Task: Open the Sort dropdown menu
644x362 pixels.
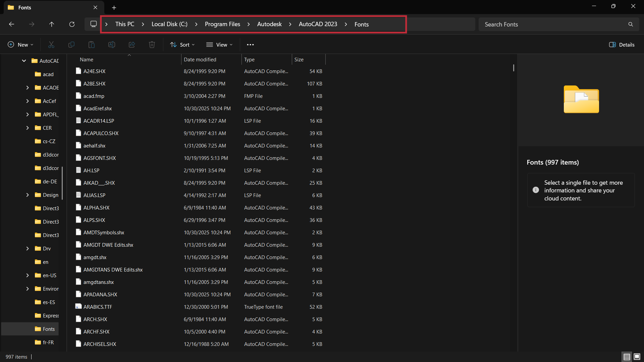Action: coord(182,45)
